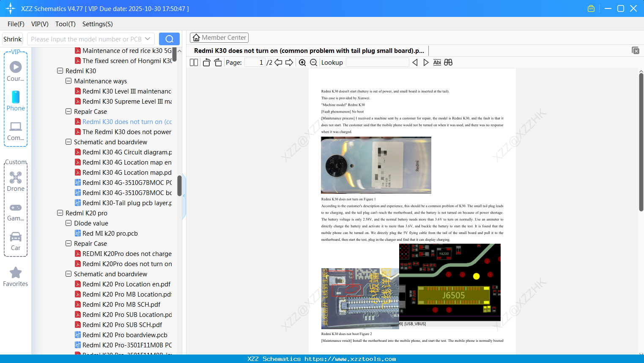
Task: Open the Car category
Action: click(16, 241)
